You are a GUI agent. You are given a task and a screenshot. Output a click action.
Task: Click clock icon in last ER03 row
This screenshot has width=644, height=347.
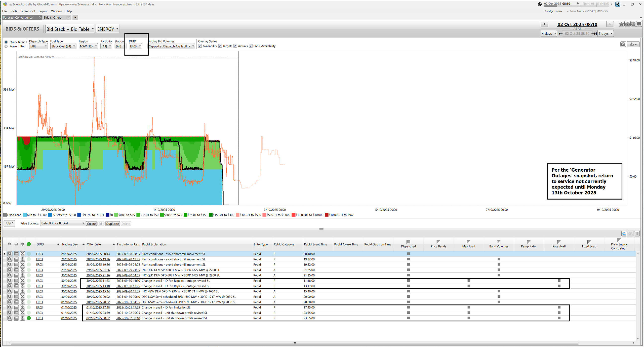tap(22, 318)
